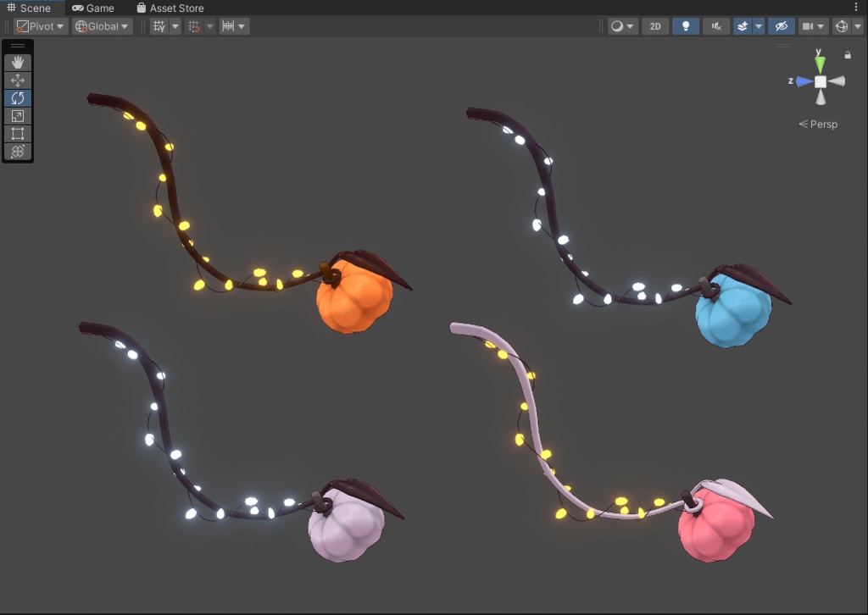The image size is (868, 615).
Task: Open the shading mode dropdown
Action: pos(622,26)
